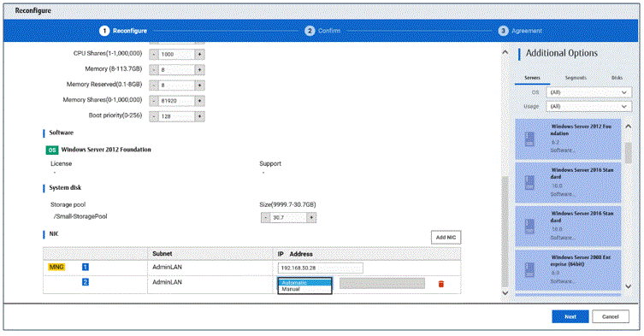Click the disabled IP field of NIC 2
Screen dimensions: 644x336
(382, 284)
